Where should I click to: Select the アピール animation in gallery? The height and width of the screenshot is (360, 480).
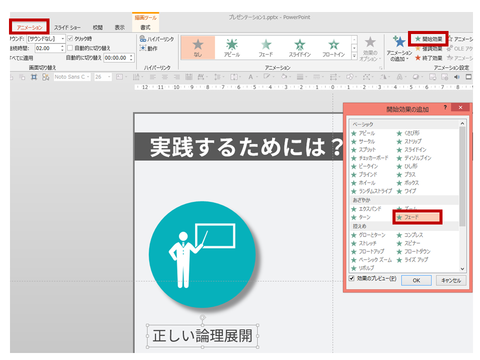point(232,47)
